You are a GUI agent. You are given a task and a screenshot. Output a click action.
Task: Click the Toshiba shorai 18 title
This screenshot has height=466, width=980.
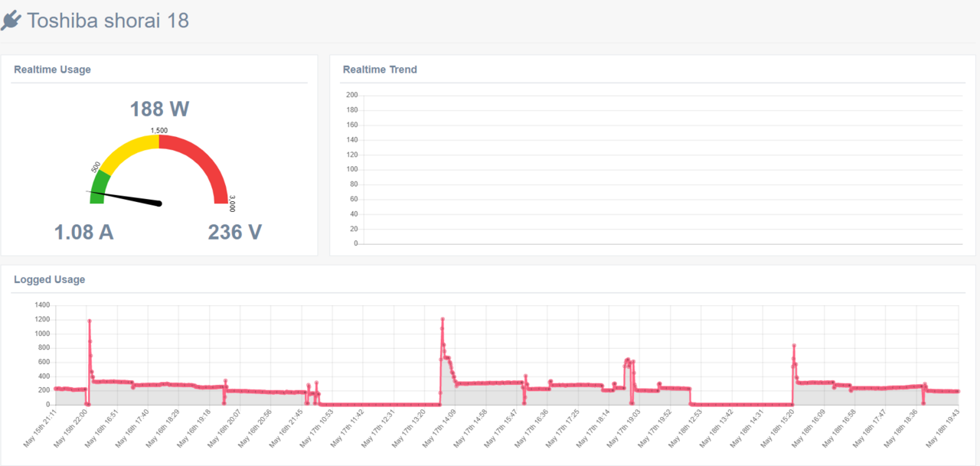point(108,21)
